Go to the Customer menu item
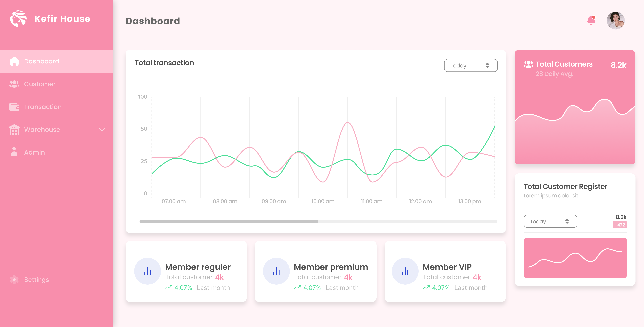The image size is (644, 327). click(x=40, y=84)
